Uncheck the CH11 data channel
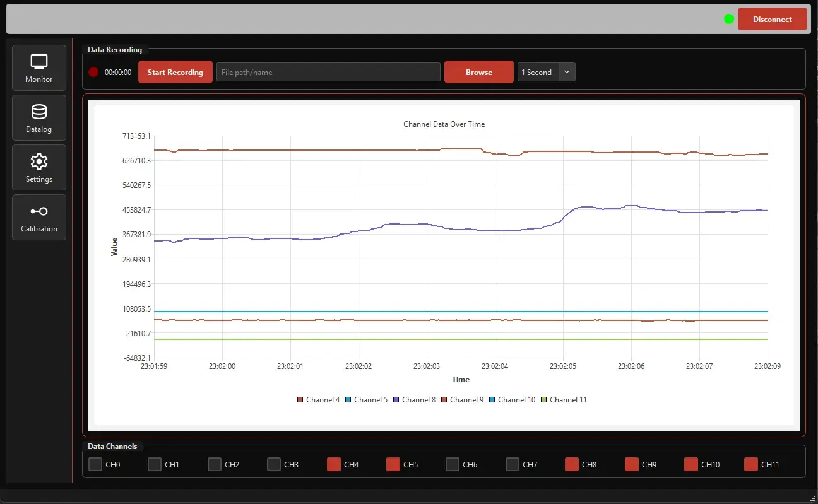Screen dimensions: 818x504 tap(751, 464)
